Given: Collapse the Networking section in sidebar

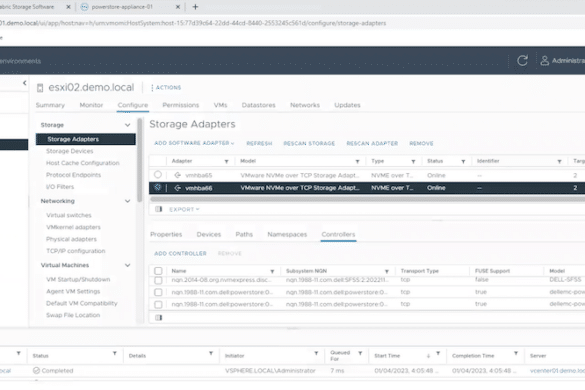Looking at the screenshot, I should [127, 201].
